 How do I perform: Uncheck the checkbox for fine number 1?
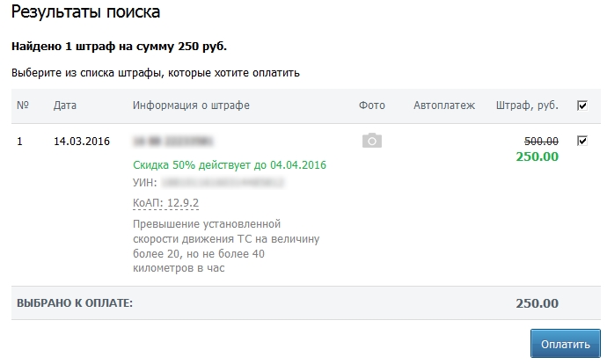pyautogui.click(x=581, y=141)
